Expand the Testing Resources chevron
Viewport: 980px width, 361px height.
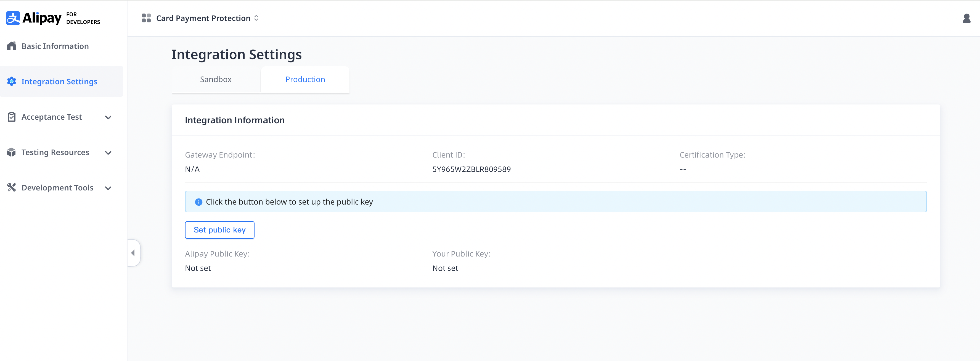click(108, 153)
